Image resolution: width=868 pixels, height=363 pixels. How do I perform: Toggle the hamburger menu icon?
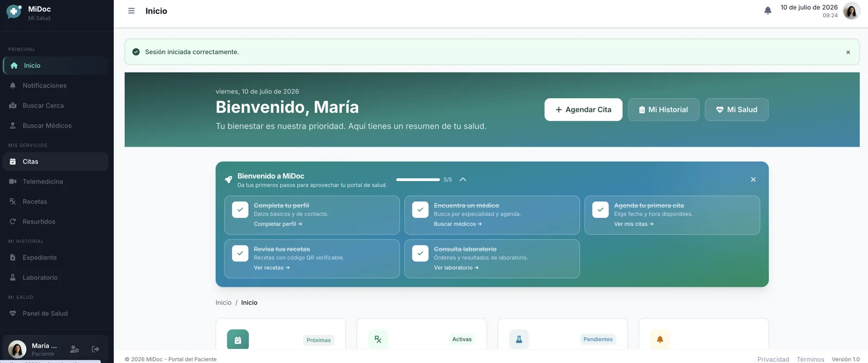(x=131, y=11)
